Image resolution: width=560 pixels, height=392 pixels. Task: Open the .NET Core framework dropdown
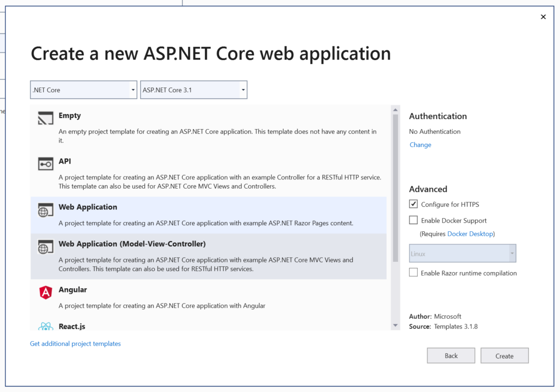(x=84, y=90)
